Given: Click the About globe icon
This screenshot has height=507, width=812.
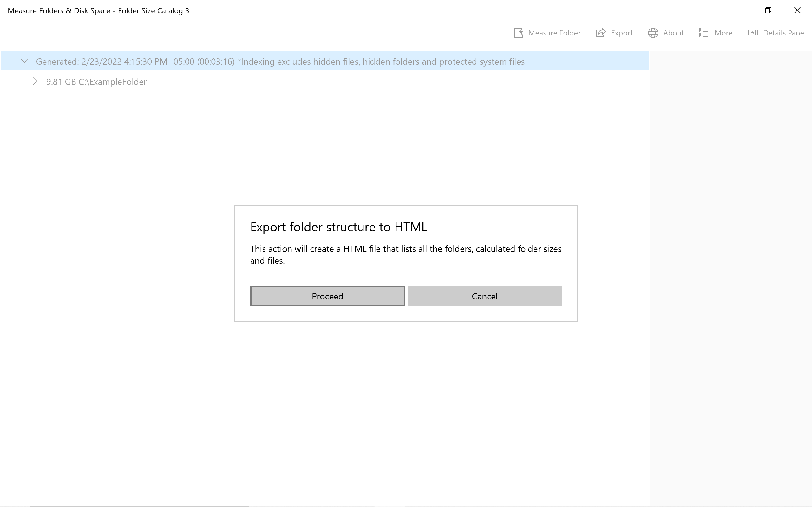Looking at the screenshot, I should [653, 33].
